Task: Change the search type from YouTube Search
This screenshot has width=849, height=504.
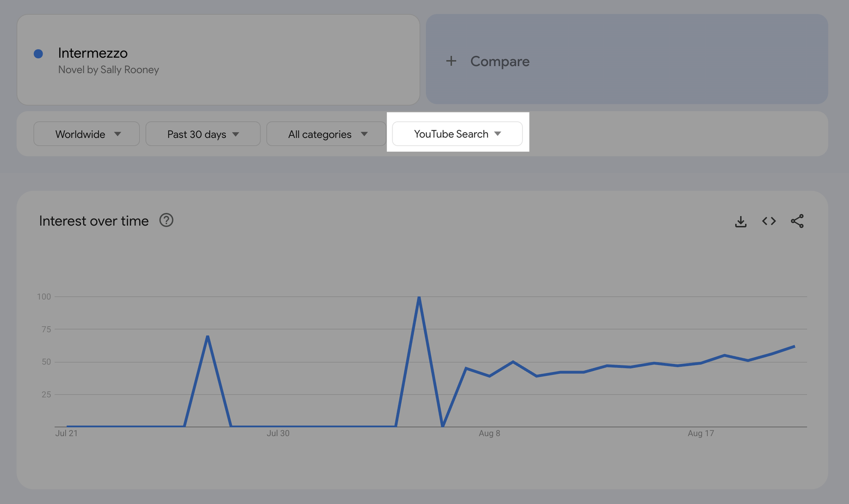Action: [x=451, y=134]
